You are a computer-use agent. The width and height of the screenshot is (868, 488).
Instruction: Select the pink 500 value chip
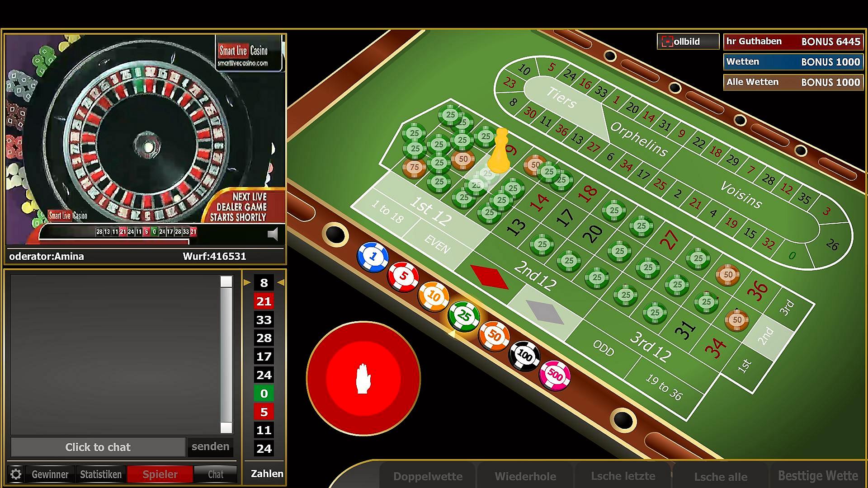coord(555,375)
